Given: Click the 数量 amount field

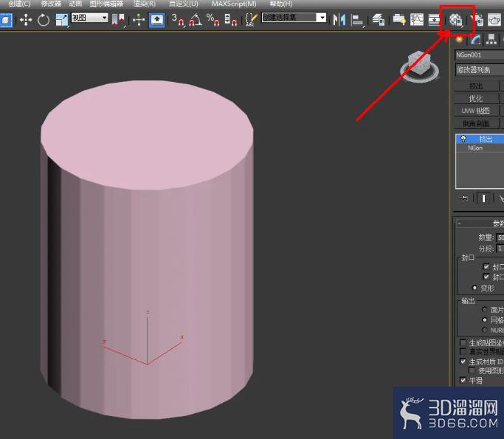Looking at the screenshot, I should click(500, 238).
